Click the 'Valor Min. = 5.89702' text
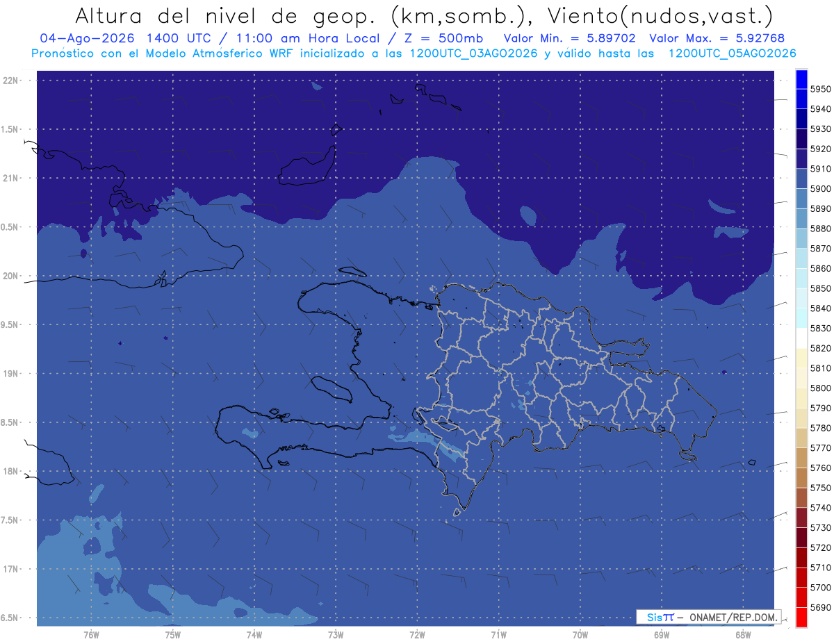834x644 pixels. coord(569,38)
